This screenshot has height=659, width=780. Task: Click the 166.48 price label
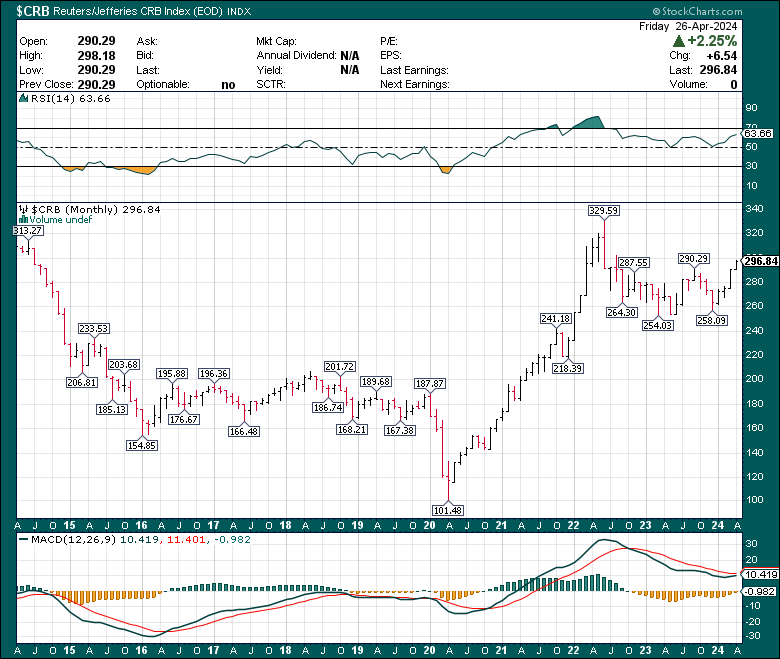[x=244, y=431]
